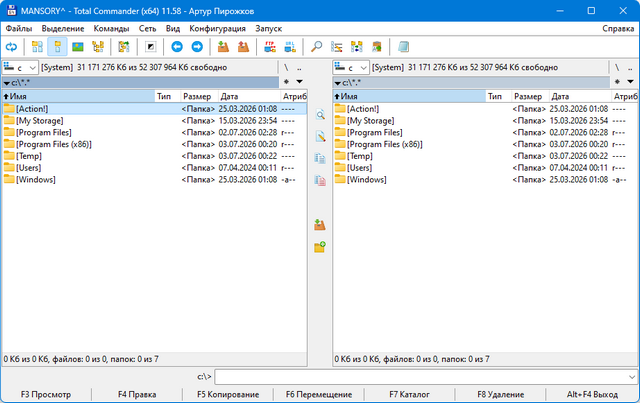Viewport: 640px width, 403px height.
Task: Show the folder tree view icon
Action: (x=98, y=47)
